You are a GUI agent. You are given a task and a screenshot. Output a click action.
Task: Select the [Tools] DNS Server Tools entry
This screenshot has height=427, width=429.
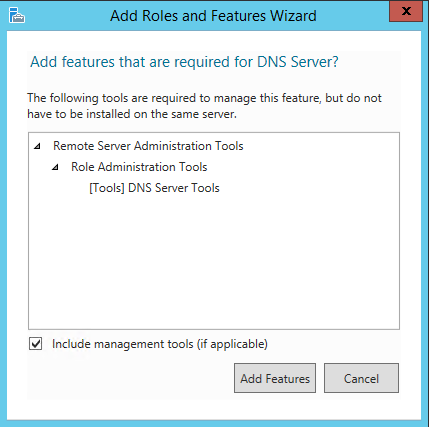(154, 188)
